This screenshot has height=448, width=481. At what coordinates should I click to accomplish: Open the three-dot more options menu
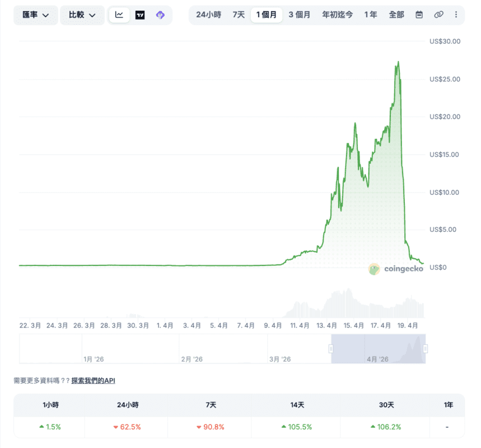pos(456,15)
